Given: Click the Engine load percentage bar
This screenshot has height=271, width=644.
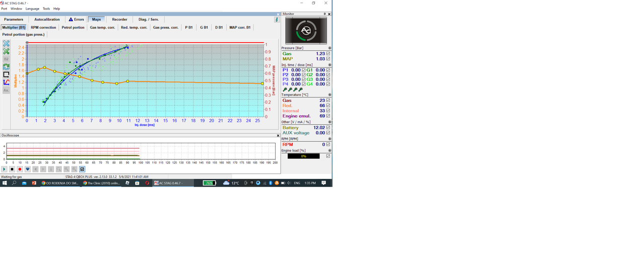Looking at the screenshot, I should (x=303, y=156).
